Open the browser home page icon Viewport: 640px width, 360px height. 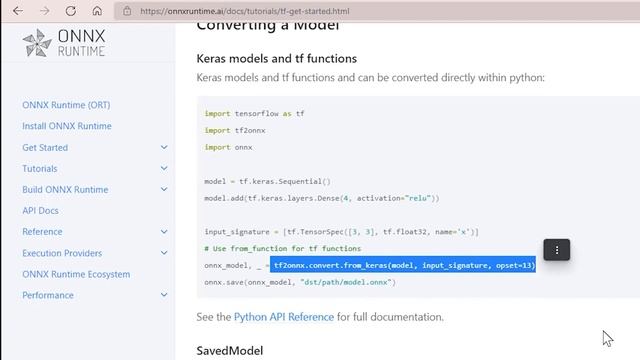pyautogui.click(x=97, y=11)
